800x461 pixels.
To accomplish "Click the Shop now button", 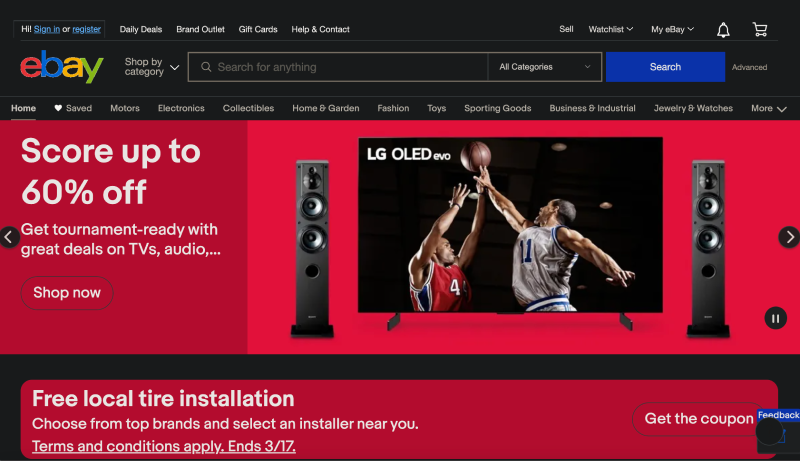I will tap(67, 293).
